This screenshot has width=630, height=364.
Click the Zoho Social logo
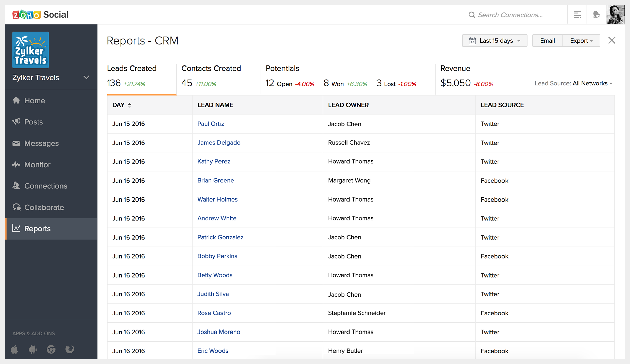coord(41,15)
